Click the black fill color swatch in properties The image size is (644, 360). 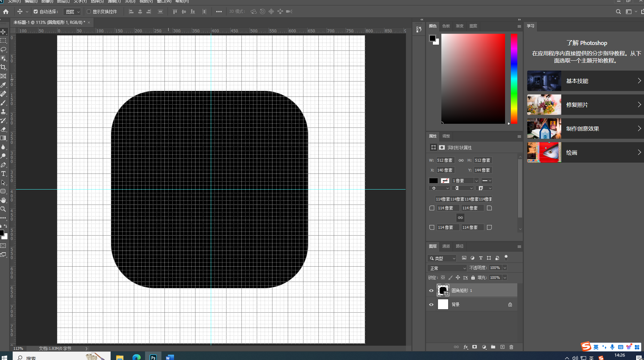(433, 181)
